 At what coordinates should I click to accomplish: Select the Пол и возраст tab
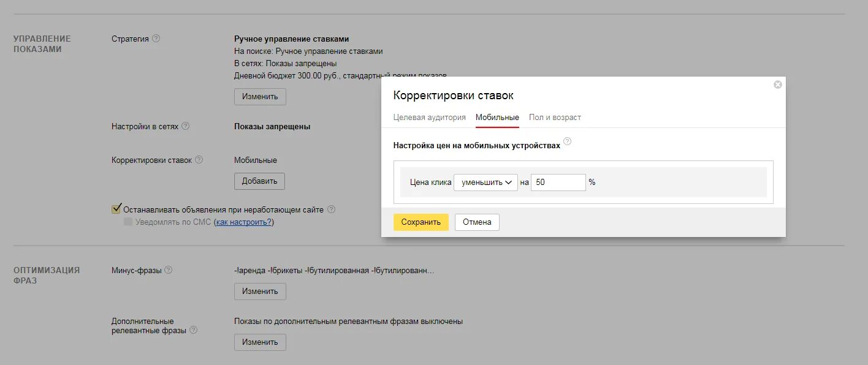pyautogui.click(x=555, y=117)
